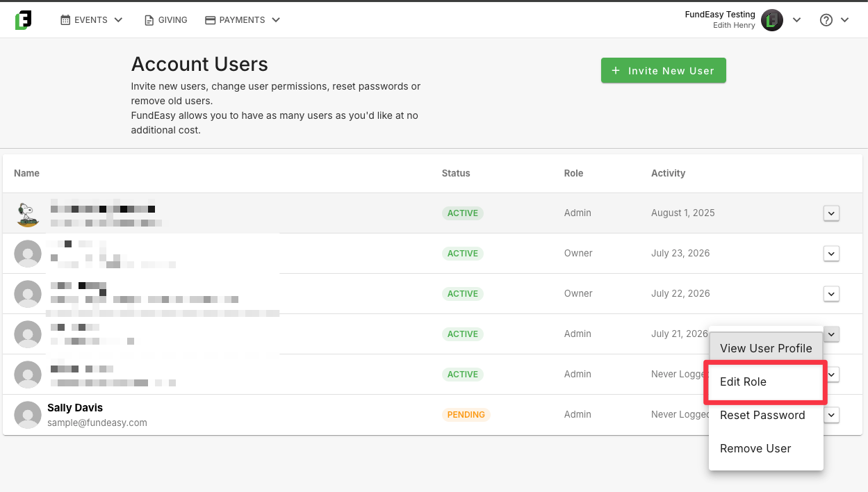Screen dimensions: 868x492
Task: Click the Snoopy avatar in first row
Action: pyautogui.click(x=28, y=213)
